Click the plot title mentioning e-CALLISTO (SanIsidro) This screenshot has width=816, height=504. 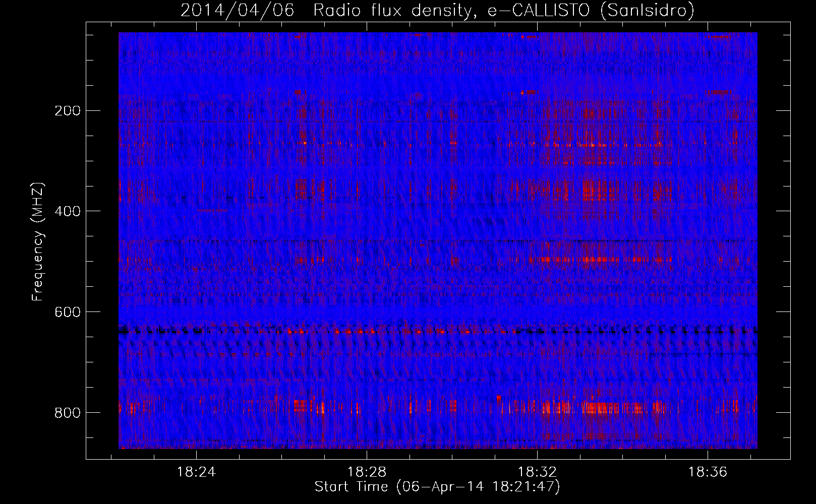[437, 10]
